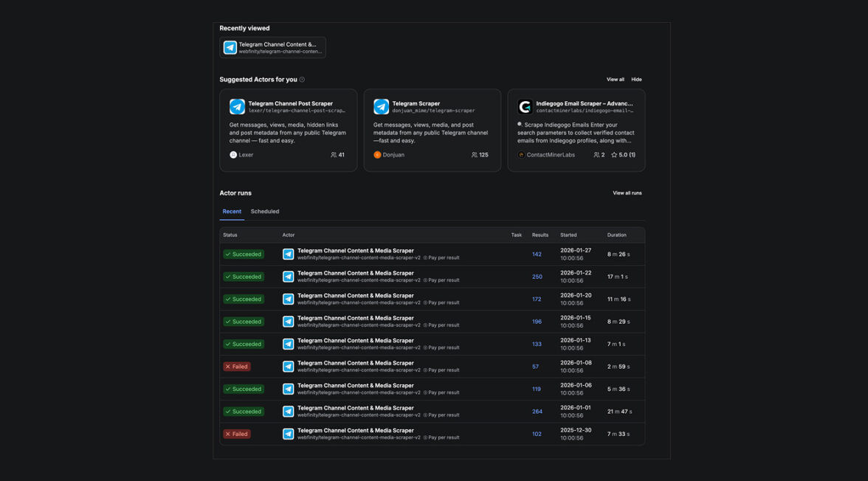868x481 pixels.
Task: Select the Recent runs tab
Action: (x=232, y=212)
